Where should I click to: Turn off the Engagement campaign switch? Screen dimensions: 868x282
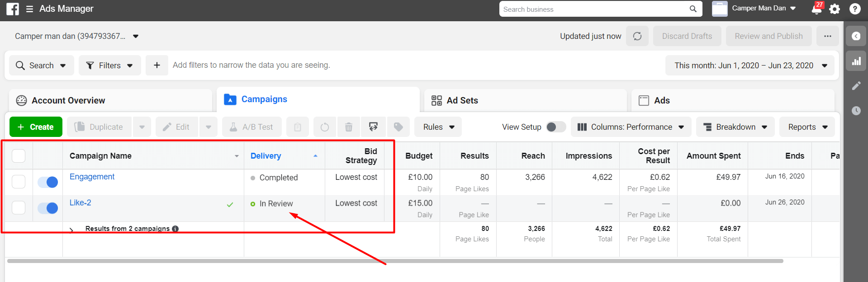[x=47, y=182]
